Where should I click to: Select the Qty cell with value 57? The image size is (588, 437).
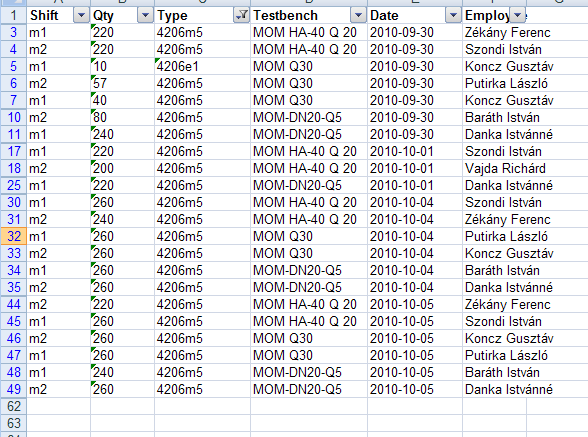click(x=122, y=83)
